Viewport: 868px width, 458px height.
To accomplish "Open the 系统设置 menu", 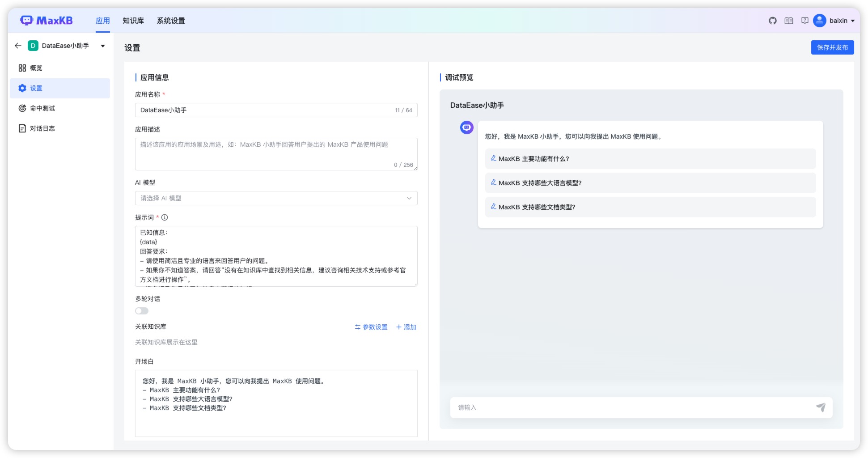I will 171,20.
